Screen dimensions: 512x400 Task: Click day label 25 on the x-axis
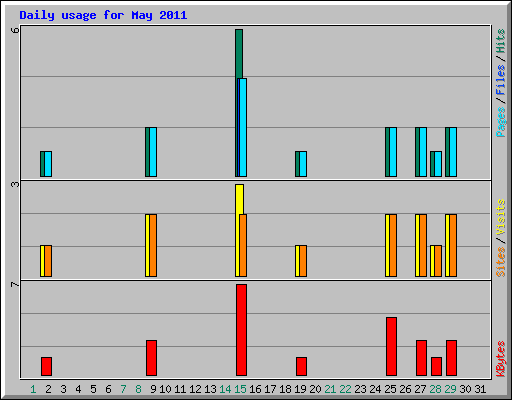[x=390, y=389]
